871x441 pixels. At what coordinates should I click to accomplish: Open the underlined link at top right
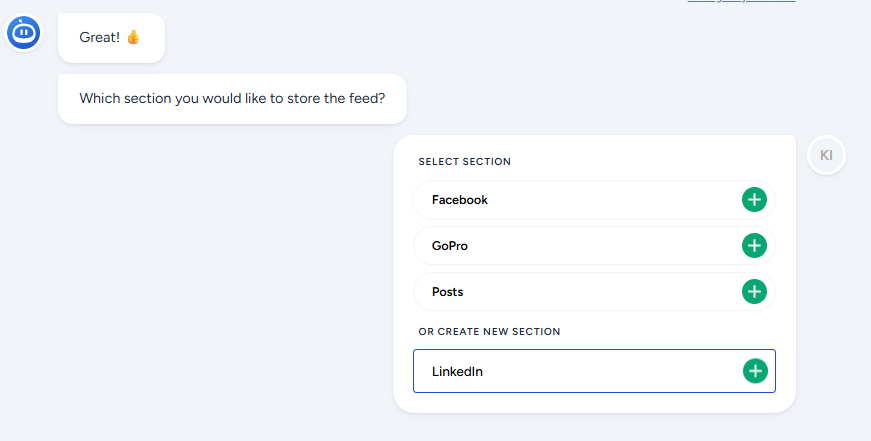(x=741, y=1)
